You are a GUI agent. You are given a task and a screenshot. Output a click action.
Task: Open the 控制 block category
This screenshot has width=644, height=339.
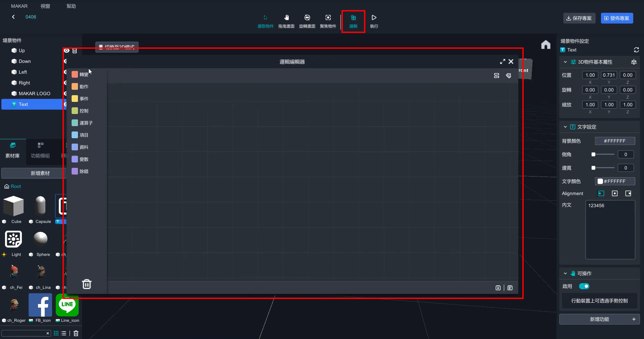(80, 111)
